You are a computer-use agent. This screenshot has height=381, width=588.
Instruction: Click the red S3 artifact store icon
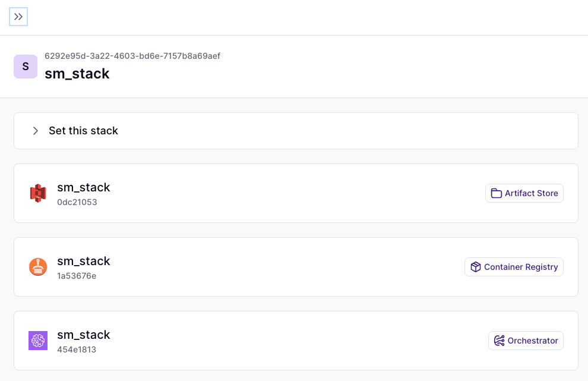tap(38, 193)
